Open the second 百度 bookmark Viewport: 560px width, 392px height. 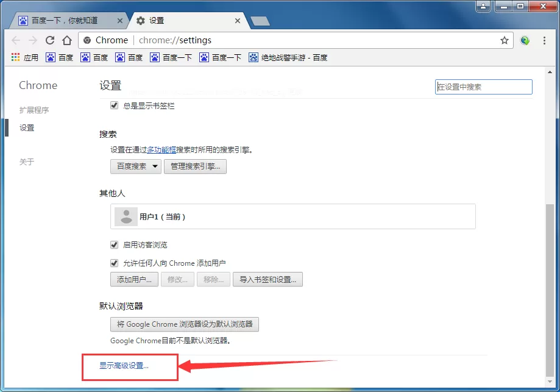click(94, 57)
